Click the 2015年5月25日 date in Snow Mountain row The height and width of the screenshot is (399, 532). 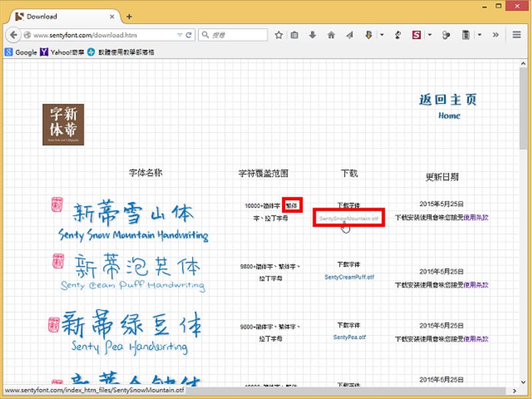(x=442, y=204)
